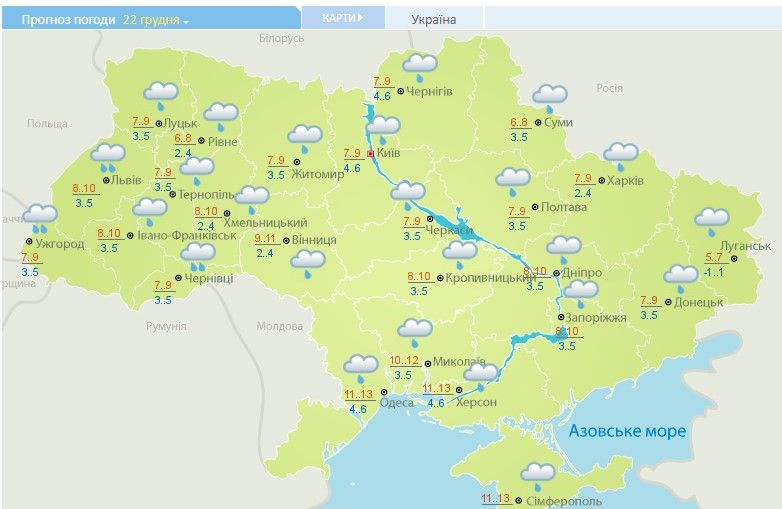This screenshot has height=509, width=782.
Task: Click the Азовське море label
Action: [x=627, y=431]
